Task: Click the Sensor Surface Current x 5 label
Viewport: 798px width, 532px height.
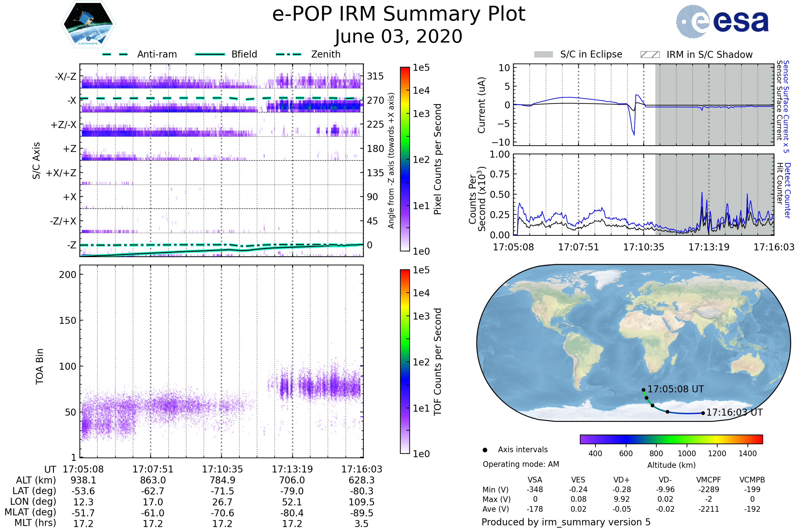Action: point(786,106)
